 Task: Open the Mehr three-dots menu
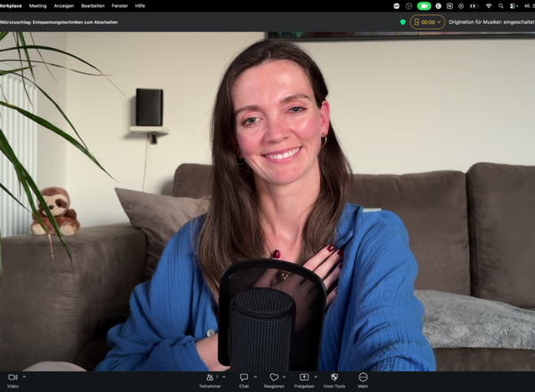pyautogui.click(x=363, y=378)
